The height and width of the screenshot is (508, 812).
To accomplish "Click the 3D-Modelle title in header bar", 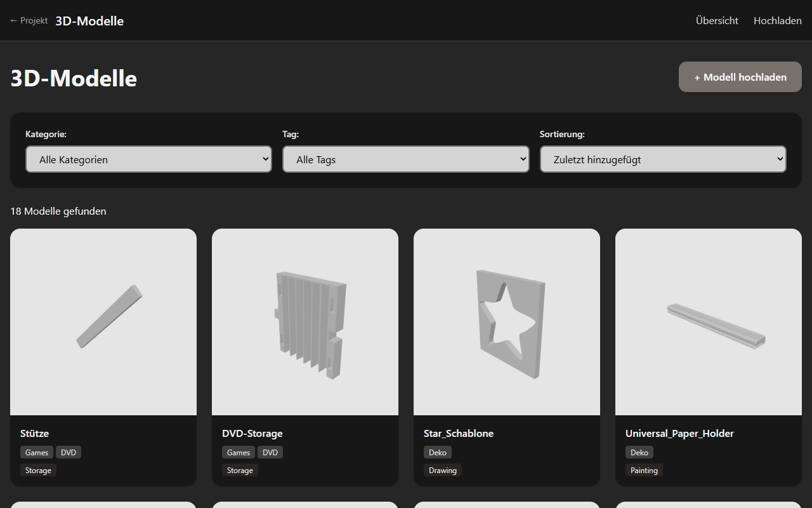I will point(89,21).
